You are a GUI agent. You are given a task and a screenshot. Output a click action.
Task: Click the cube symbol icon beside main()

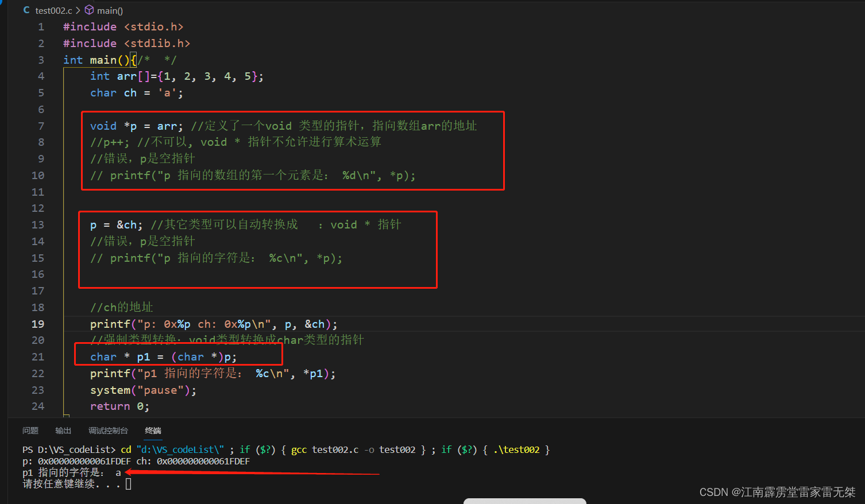[89, 10]
